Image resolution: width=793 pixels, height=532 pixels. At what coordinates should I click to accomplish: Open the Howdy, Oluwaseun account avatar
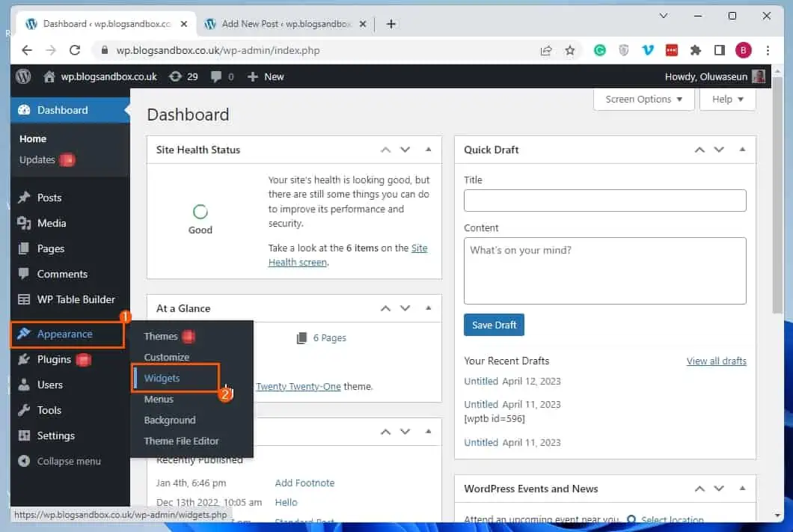point(759,76)
